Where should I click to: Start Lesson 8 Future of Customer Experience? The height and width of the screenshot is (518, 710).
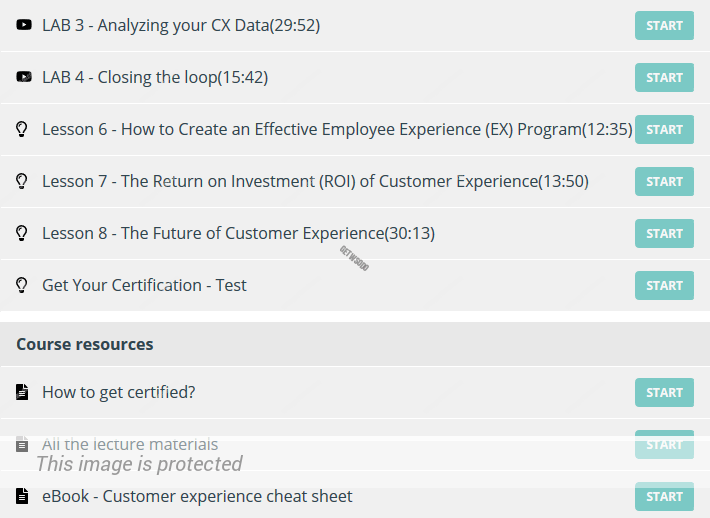[664, 233]
